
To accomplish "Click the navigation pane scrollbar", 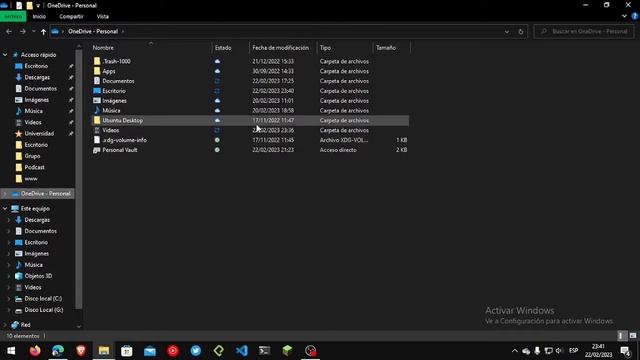I will (79, 180).
